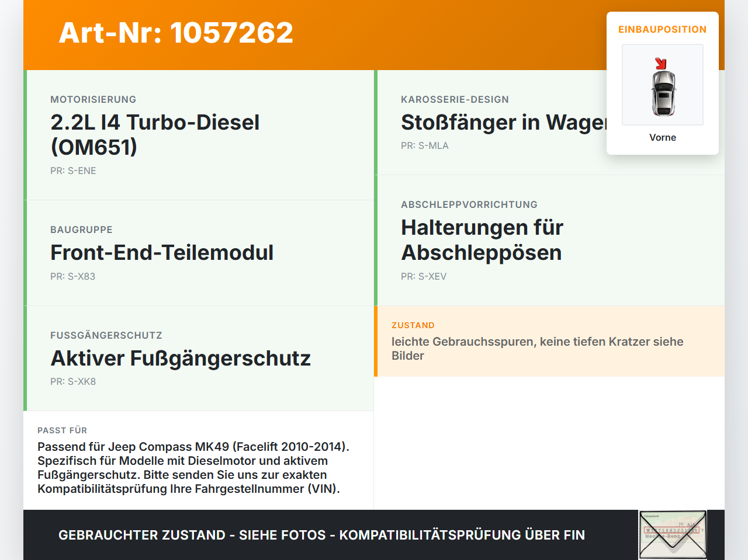Screen dimensions: 748x560
Task: Click the MOTORISIERUNG section label
Action: click(x=93, y=99)
